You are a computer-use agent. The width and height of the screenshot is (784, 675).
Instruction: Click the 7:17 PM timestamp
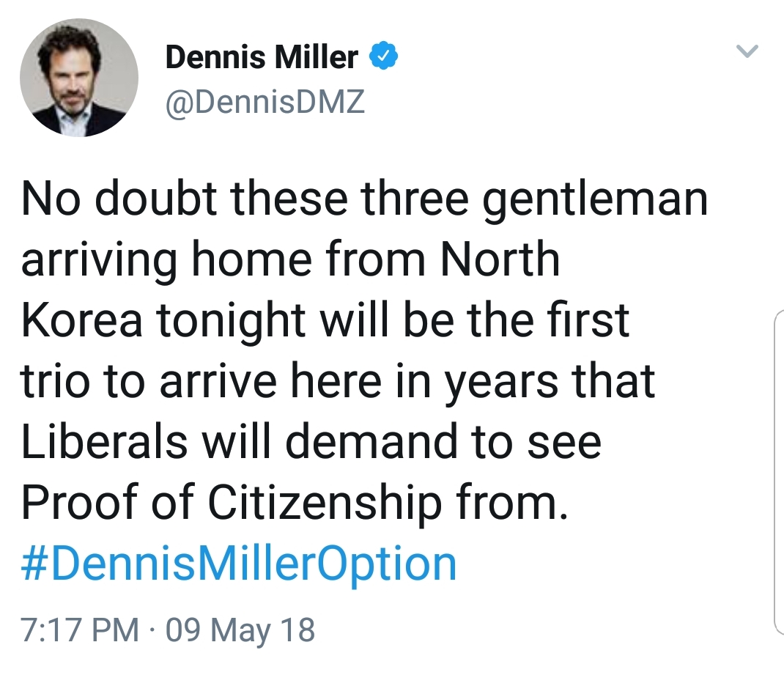(80, 630)
